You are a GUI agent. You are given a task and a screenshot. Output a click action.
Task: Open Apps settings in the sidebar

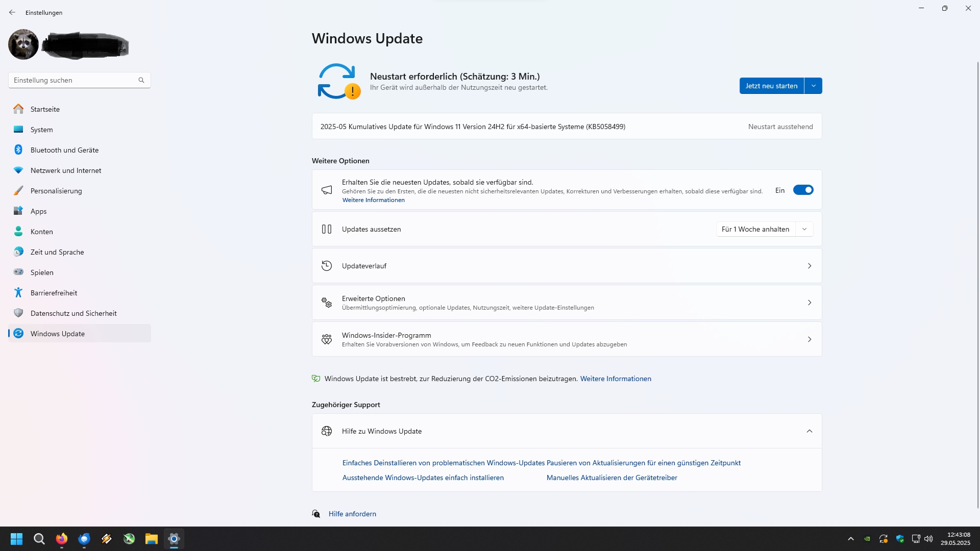tap(80, 211)
